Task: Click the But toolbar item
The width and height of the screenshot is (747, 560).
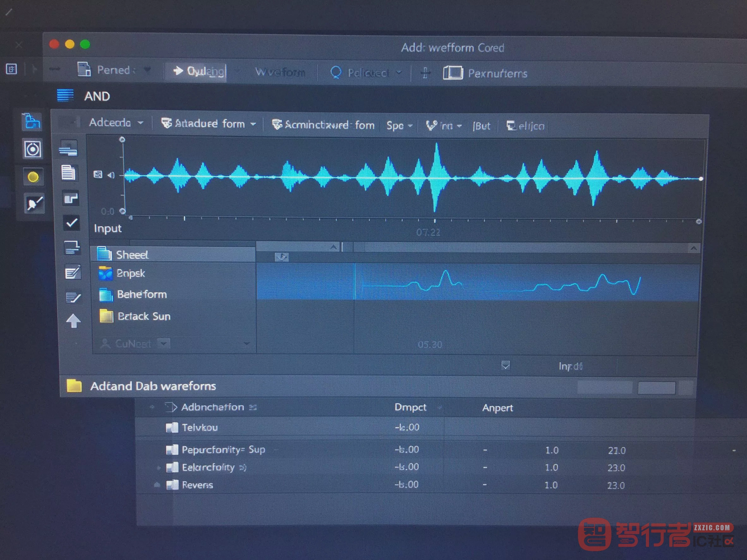Action: [x=481, y=126]
